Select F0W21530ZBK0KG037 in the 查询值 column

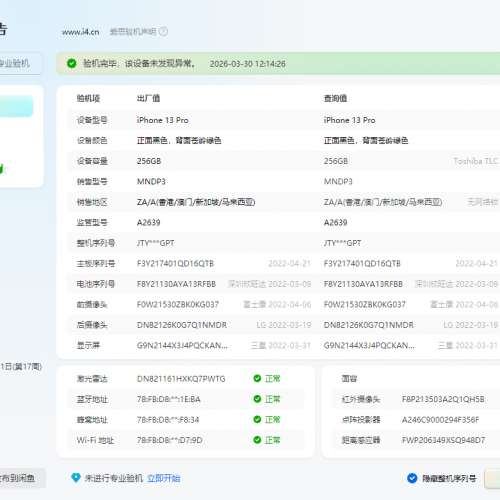click(x=365, y=304)
